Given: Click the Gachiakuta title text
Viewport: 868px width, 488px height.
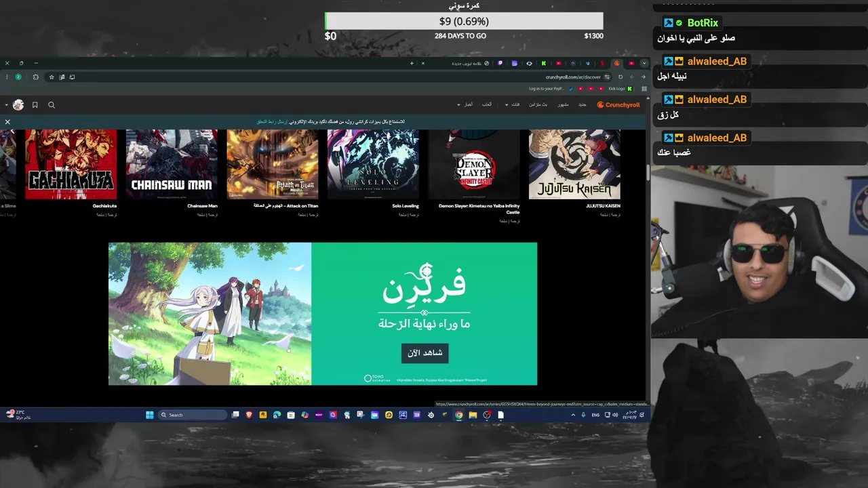Looking at the screenshot, I should [x=104, y=206].
